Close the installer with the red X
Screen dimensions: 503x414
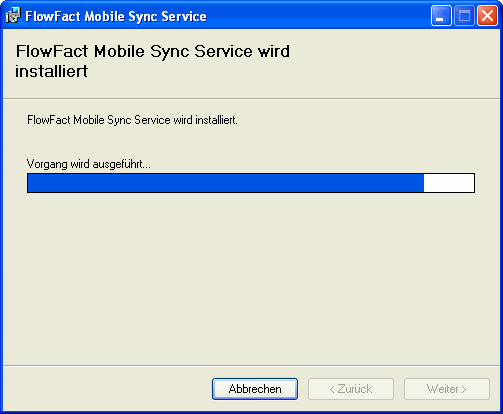click(x=487, y=16)
